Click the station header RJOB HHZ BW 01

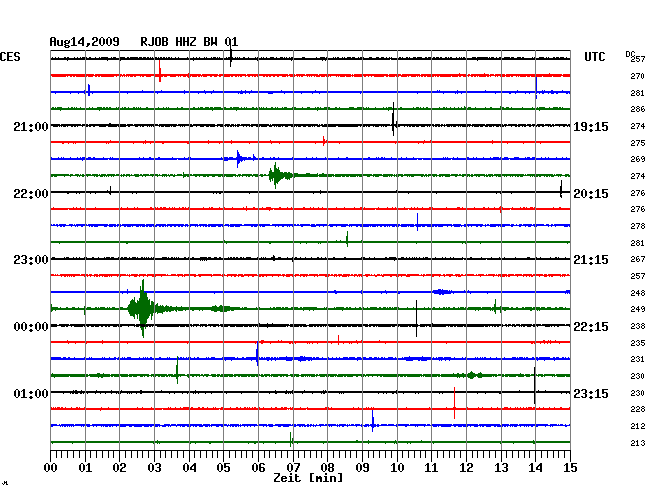click(x=189, y=42)
